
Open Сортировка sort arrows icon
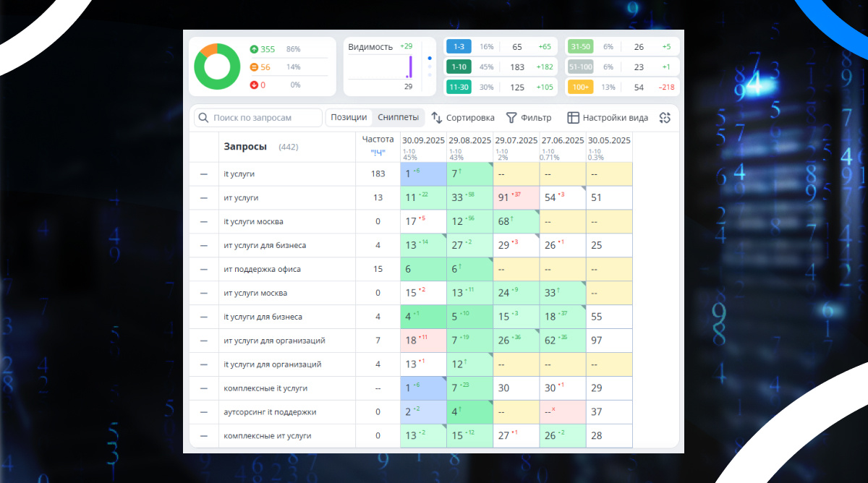[x=437, y=118]
